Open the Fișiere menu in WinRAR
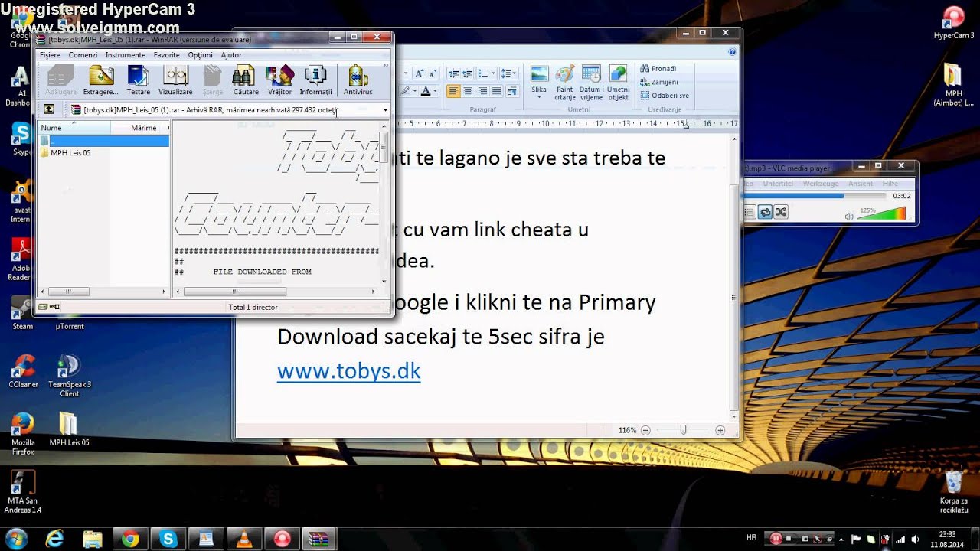Image resolution: width=980 pixels, height=551 pixels. click(50, 55)
